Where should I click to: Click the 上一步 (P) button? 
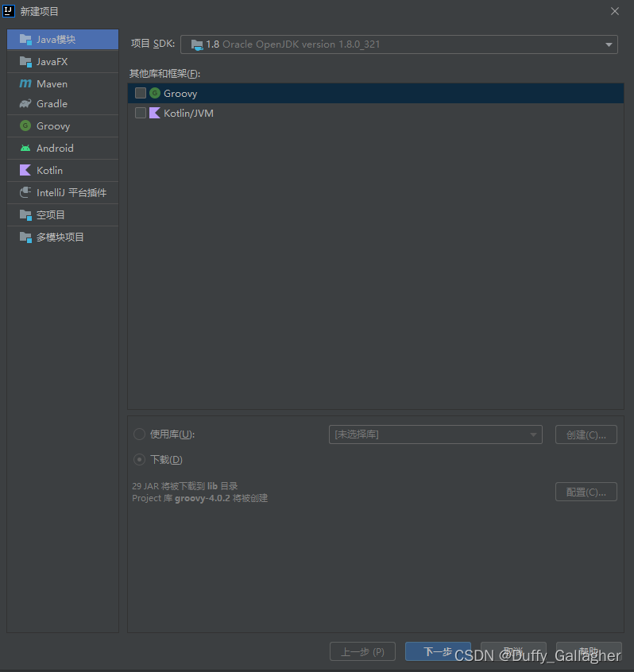pyautogui.click(x=362, y=651)
